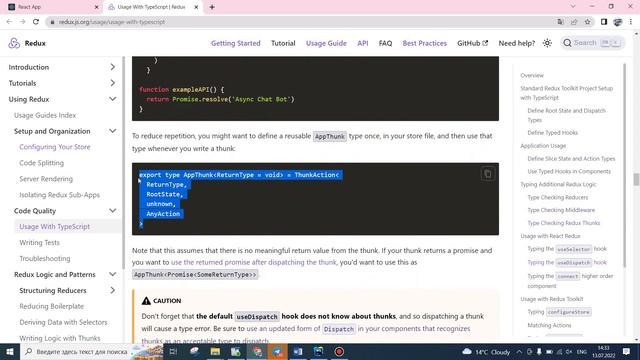640x360 pixels.
Task: Open the share page icon
Action: (574, 22)
